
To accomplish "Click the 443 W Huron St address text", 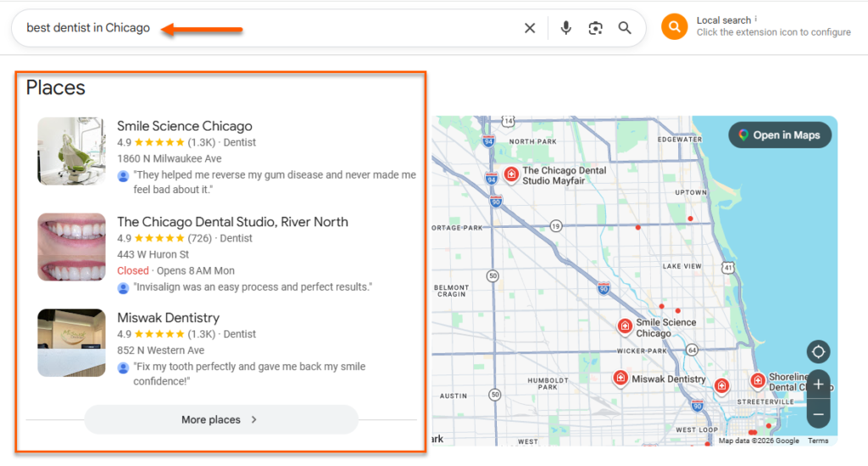I will click(153, 254).
